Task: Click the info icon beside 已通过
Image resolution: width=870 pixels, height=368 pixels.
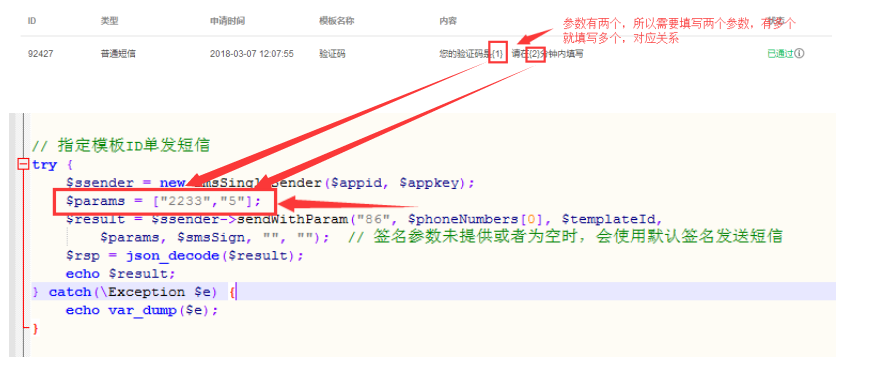Action: (x=799, y=54)
